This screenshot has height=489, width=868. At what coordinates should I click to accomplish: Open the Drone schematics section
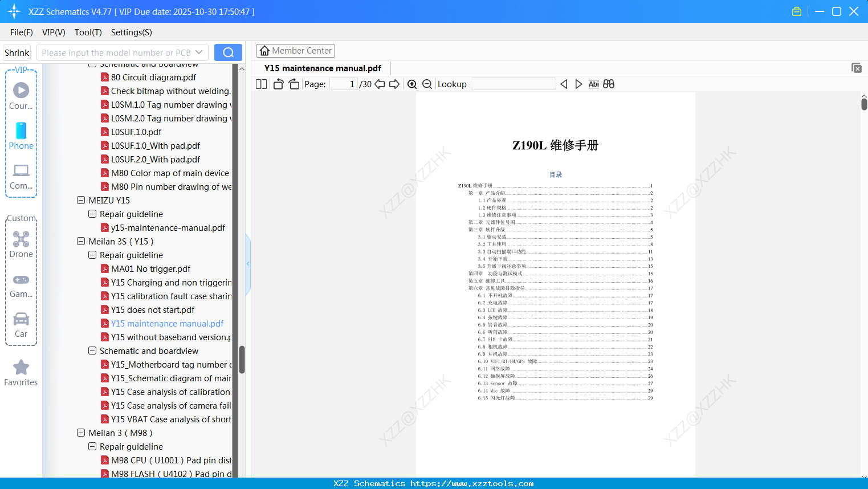pos(21,244)
